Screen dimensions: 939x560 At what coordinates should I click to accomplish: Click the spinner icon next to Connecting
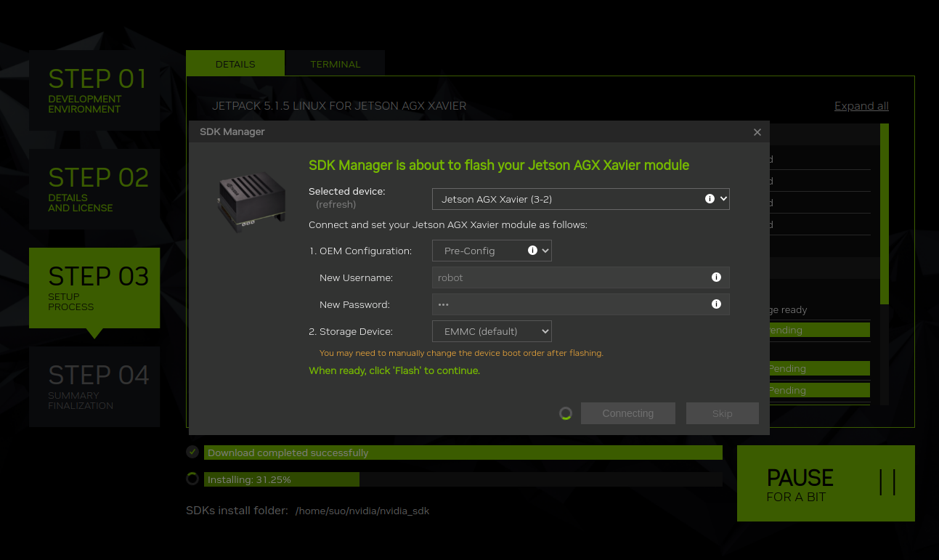[566, 413]
